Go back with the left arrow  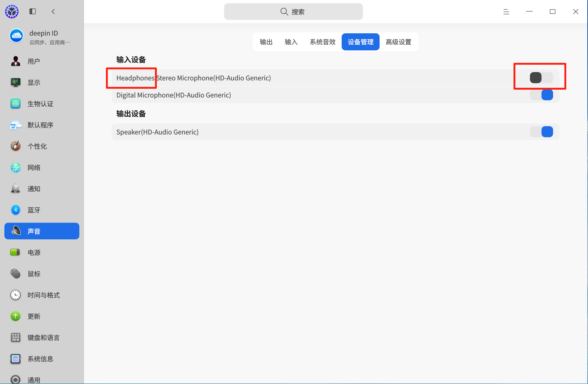(x=53, y=11)
